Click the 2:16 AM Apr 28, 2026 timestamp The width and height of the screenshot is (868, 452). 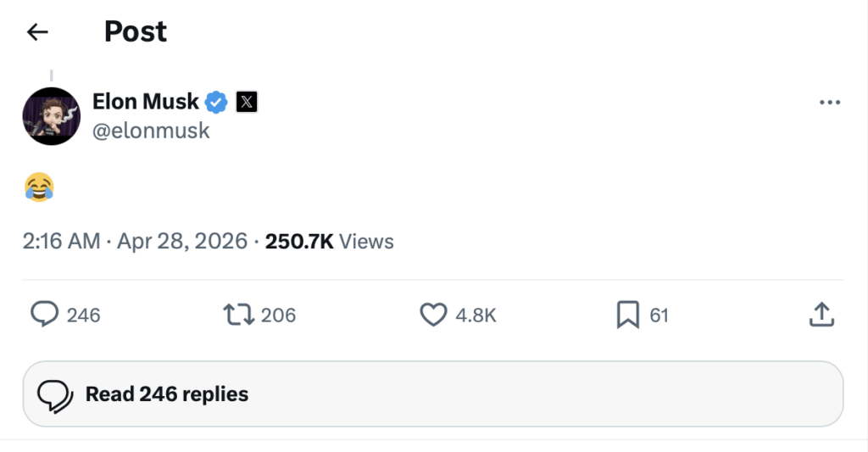pyautogui.click(x=135, y=242)
